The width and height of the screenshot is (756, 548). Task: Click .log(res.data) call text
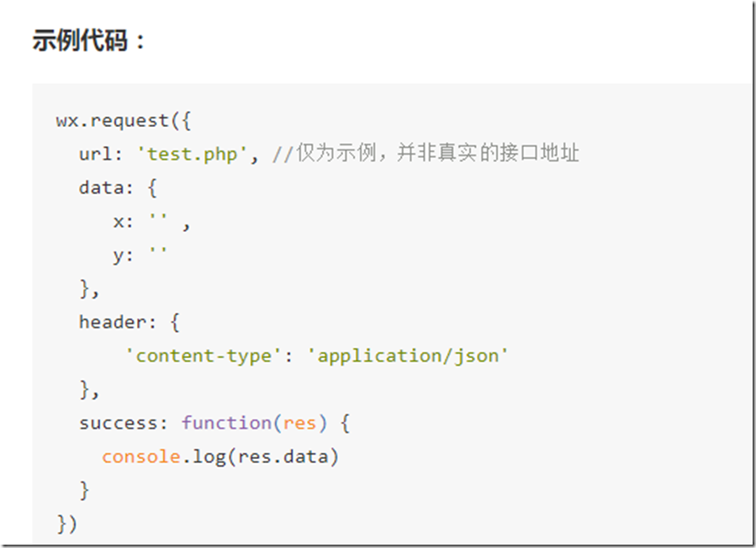(x=261, y=456)
